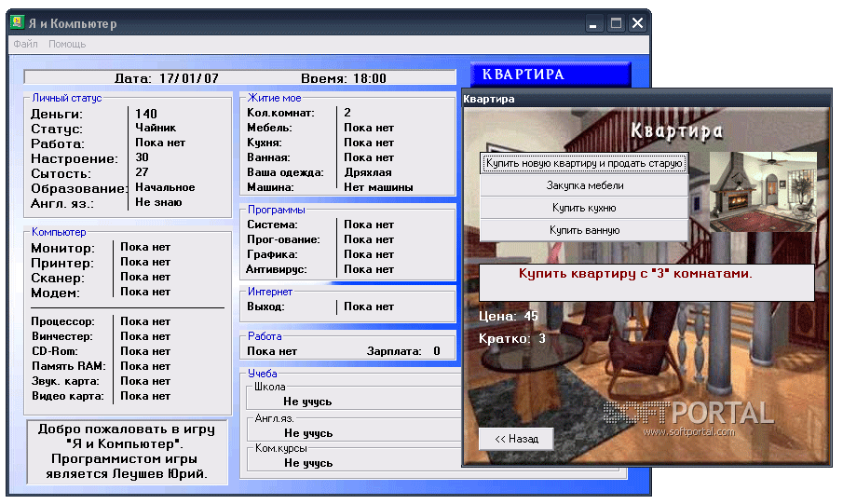This screenshot has width=843, height=504.
Task: Click the Время: 18:00 text
Action: pyautogui.click(x=344, y=78)
